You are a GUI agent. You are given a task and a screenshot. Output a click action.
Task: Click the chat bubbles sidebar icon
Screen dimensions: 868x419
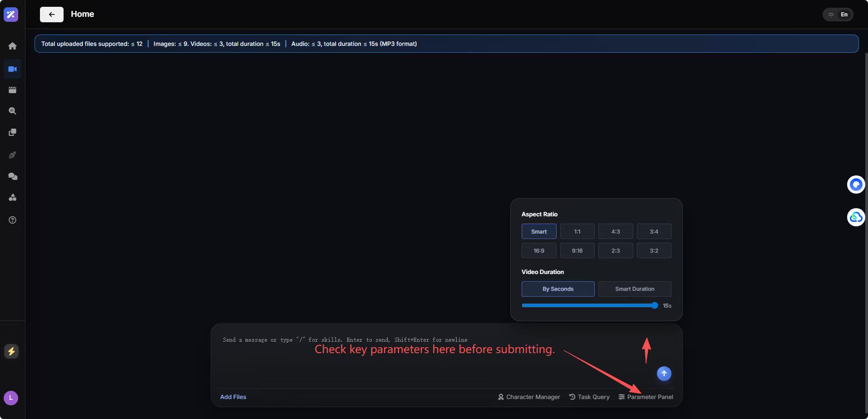tap(13, 176)
